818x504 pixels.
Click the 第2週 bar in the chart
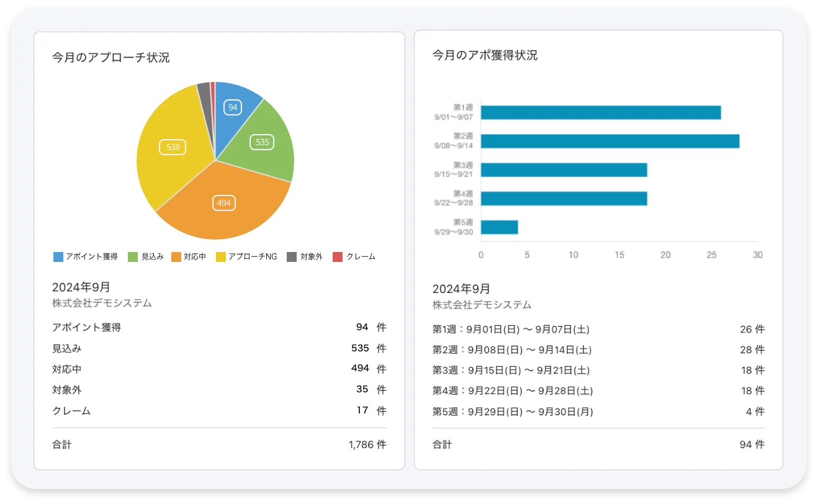pyautogui.click(x=610, y=141)
